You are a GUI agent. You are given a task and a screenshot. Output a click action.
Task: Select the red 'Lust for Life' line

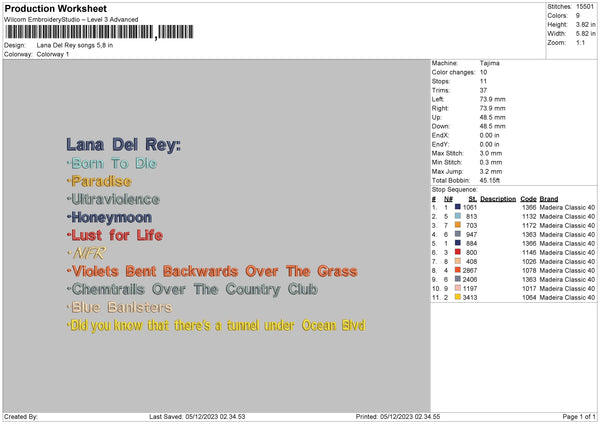117,235
